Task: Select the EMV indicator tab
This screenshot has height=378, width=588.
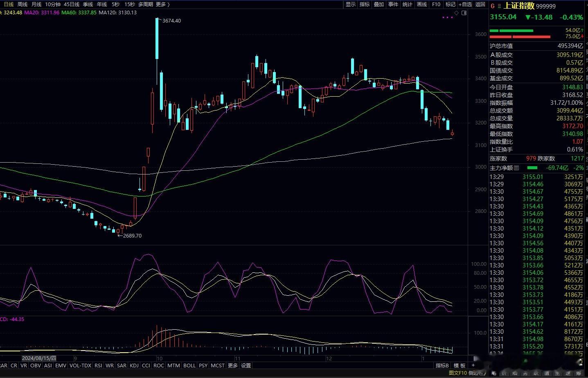Action: click(61, 365)
